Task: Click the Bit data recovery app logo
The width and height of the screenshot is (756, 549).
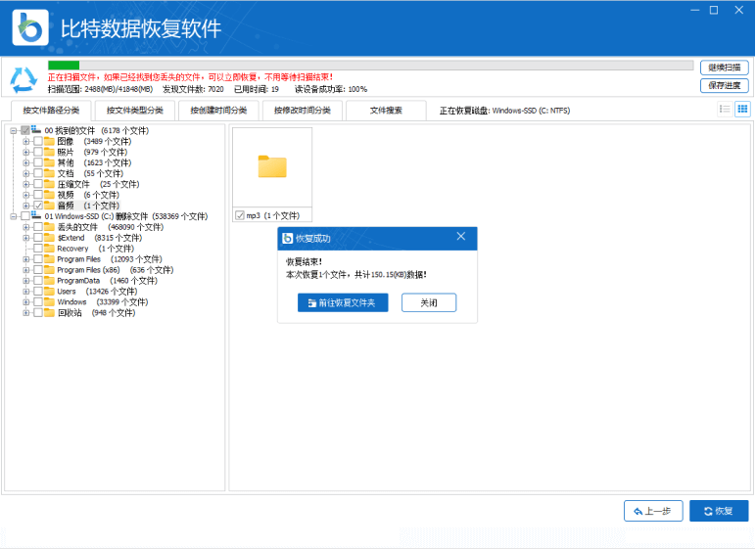Action: pyautogui.click(x=30, y=28)
